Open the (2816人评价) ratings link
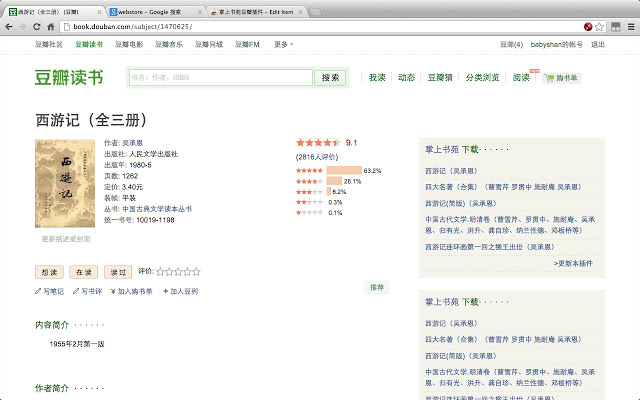The height and width of the screenshot is (400, 640). tap(317, 157)
